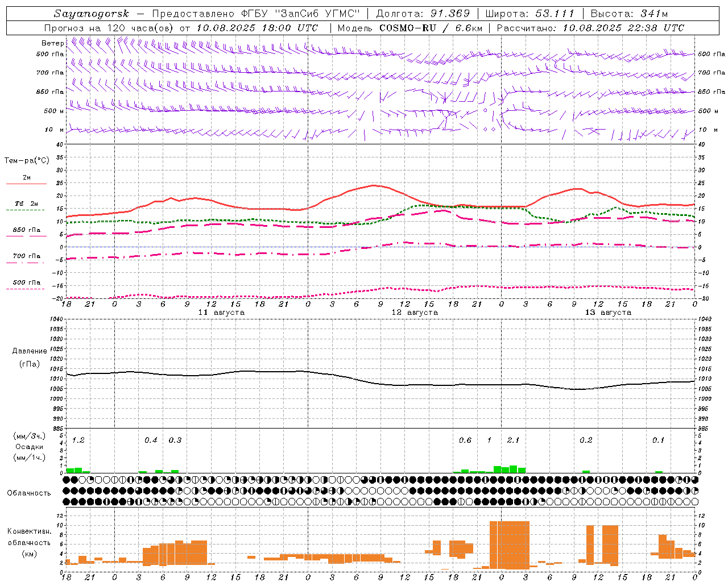Click the 2.1 precipitation total value

click(513, 440)
